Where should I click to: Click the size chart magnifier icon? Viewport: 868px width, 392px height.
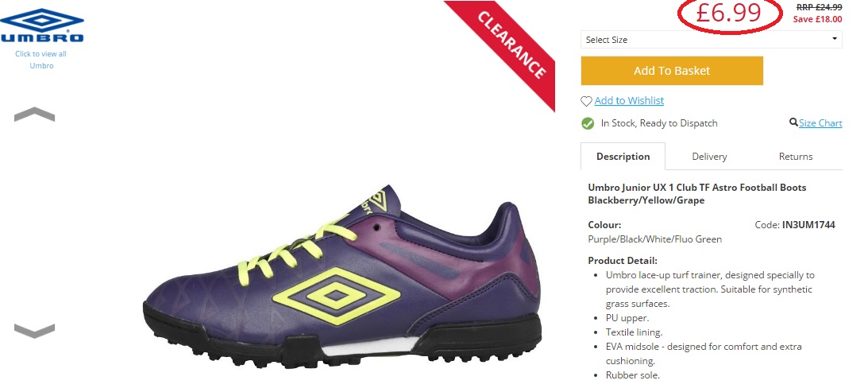(794, 122)
